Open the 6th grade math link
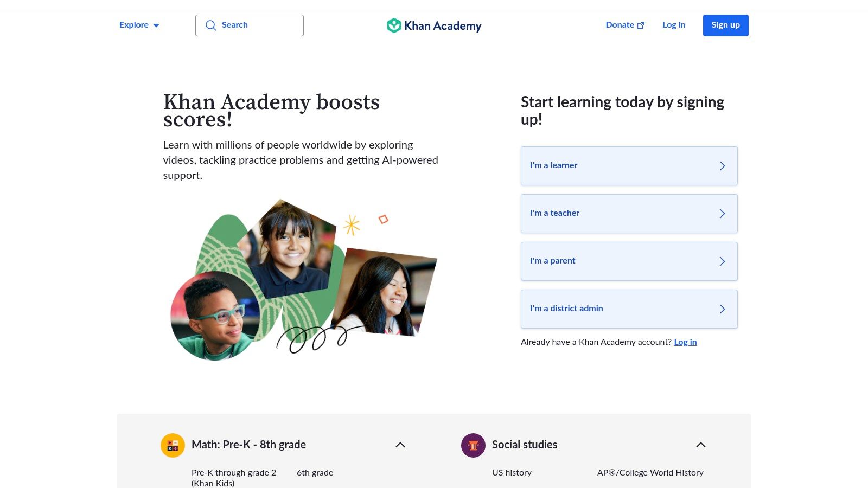This screenshot has height=488, width=868. click(314, 472)
